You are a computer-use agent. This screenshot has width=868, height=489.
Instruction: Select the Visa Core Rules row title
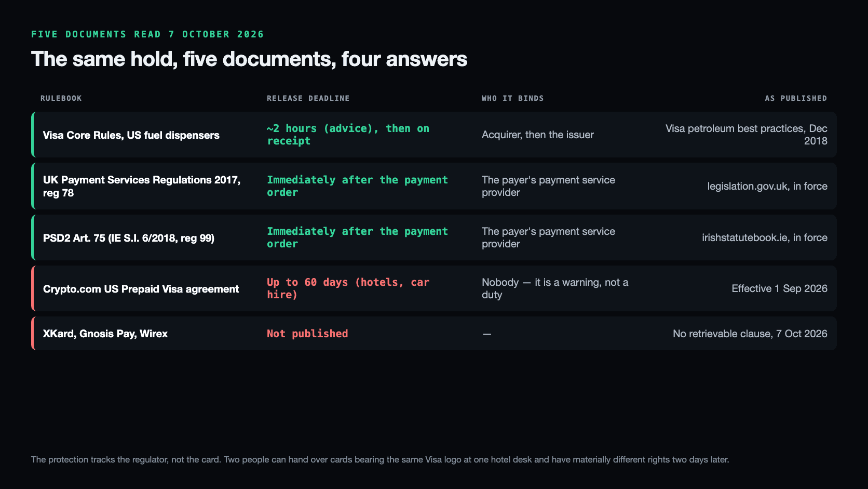click(x=131, y=135)
